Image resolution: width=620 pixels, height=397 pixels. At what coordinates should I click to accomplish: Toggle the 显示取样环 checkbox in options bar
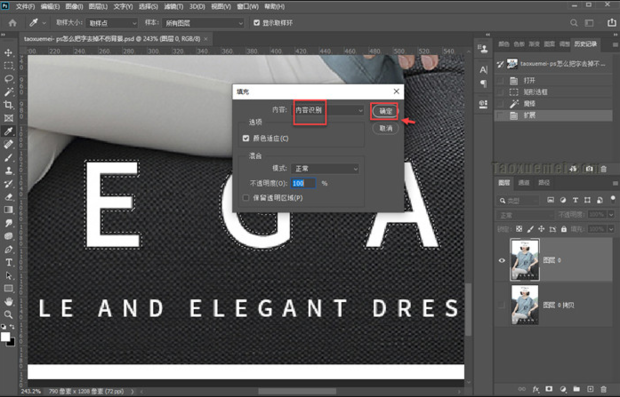point(257,23)
